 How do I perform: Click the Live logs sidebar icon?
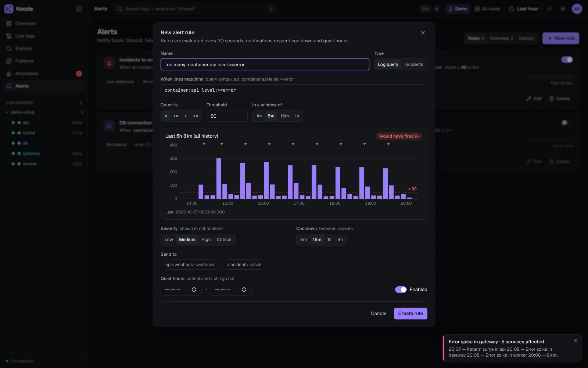pos(9,36)
